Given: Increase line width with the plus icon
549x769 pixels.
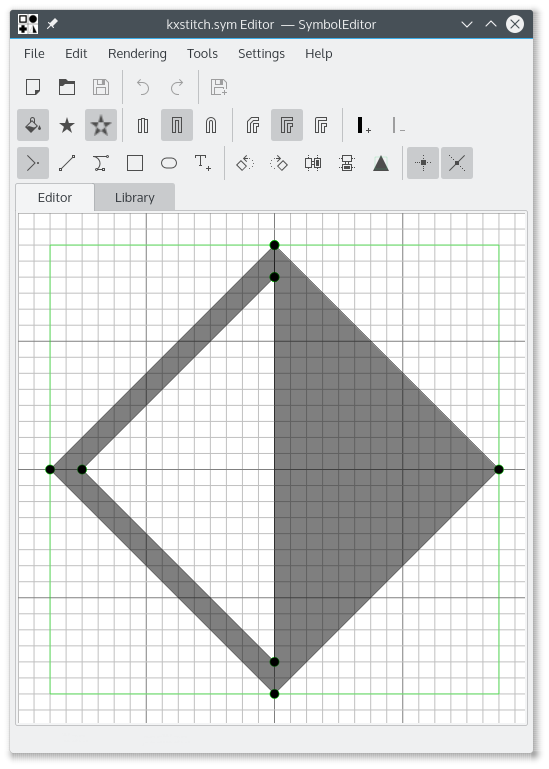Looking at the screenshot, I should point(364,125).
